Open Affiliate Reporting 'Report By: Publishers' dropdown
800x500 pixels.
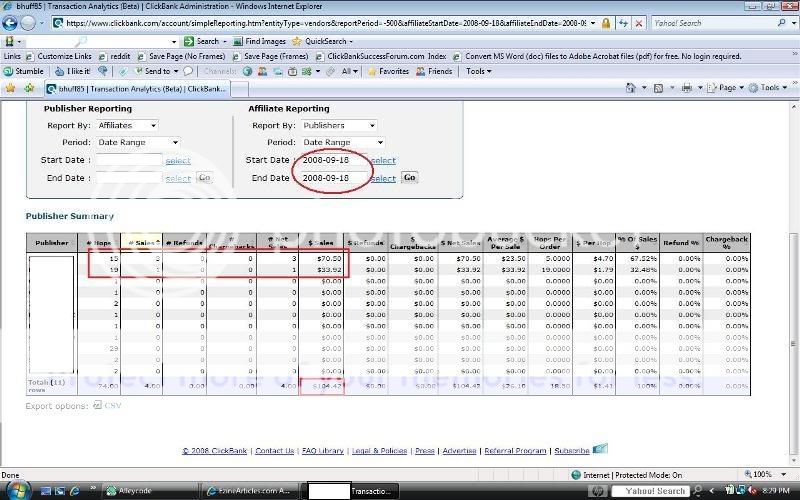pyautogui.click(x=339, y=126)
